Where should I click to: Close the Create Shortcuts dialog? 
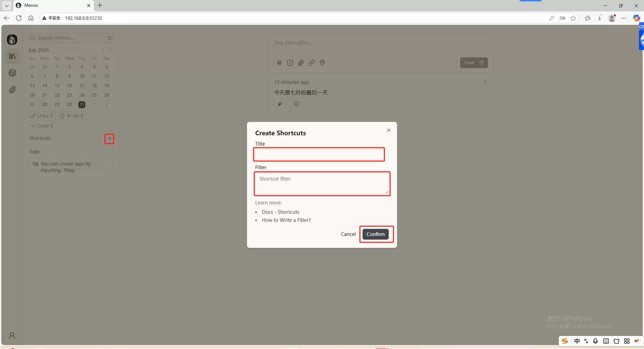pyautogui.click(x=388, y=130)
